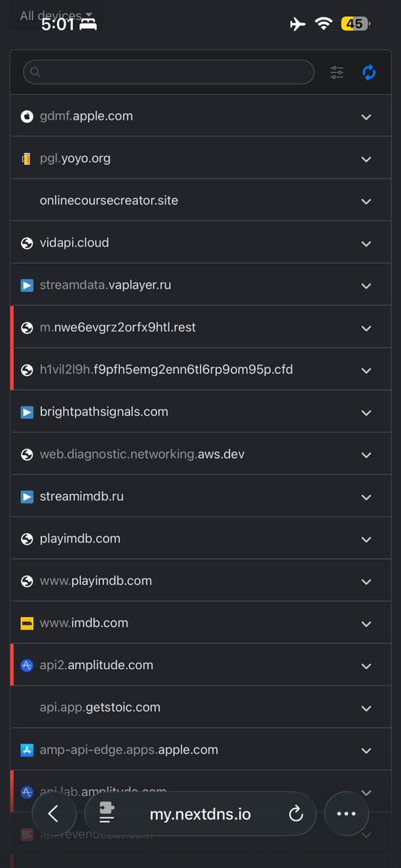Tap the my.nextdns.io address bar
The width and height of the screenshot is (401, 868).
[x=200, y=814]
